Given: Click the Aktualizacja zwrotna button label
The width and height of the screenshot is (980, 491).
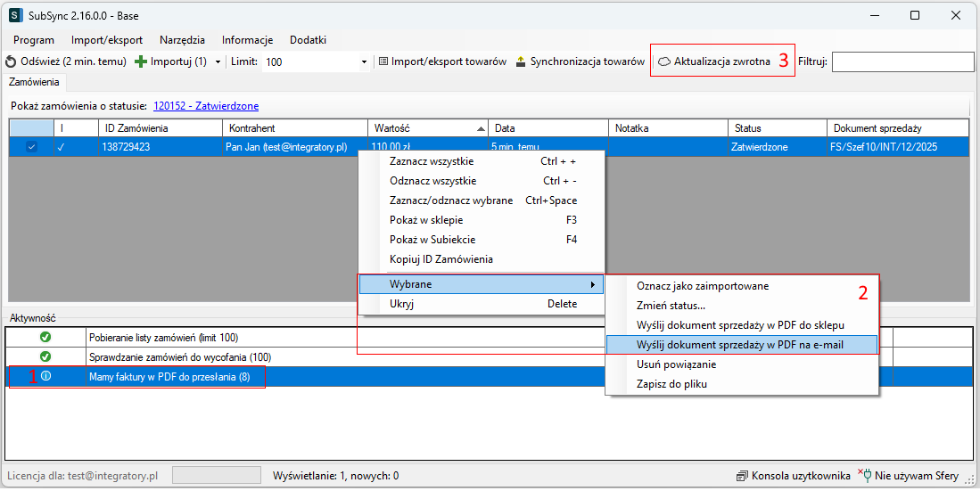Looking at the screenshot, I should tap(722, 61).
